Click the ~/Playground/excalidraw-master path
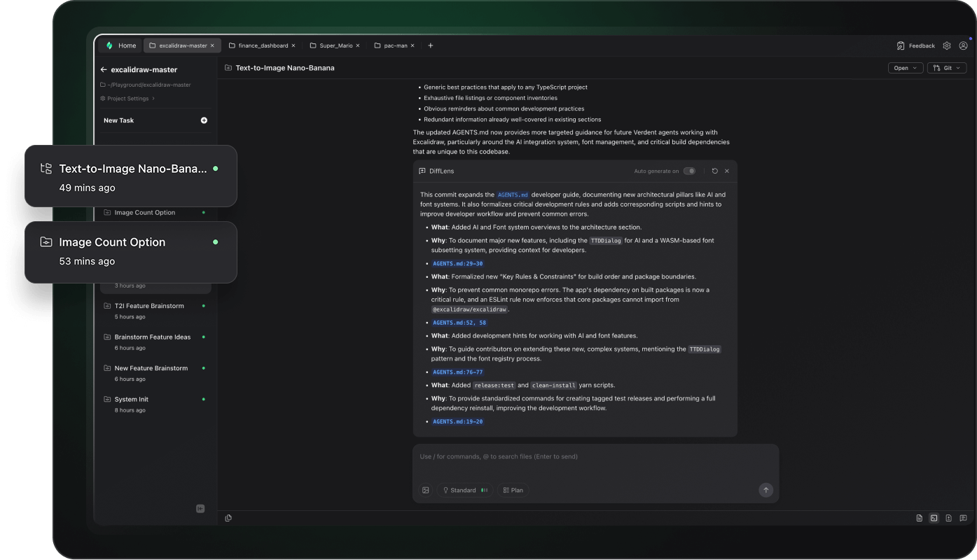Image resolution: width=977 pixels, height=560 pixels. tap(146, 85)
